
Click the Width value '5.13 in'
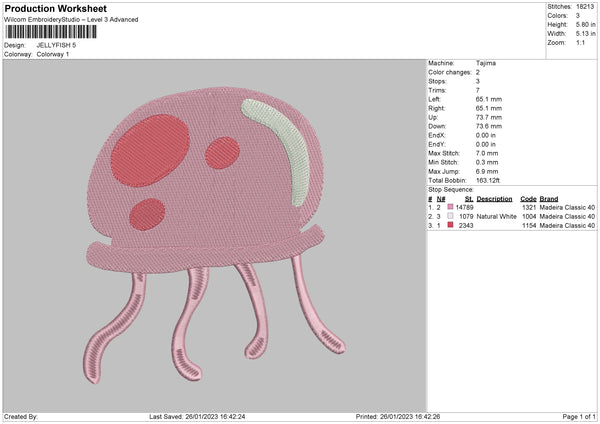[x=585, y=34]
